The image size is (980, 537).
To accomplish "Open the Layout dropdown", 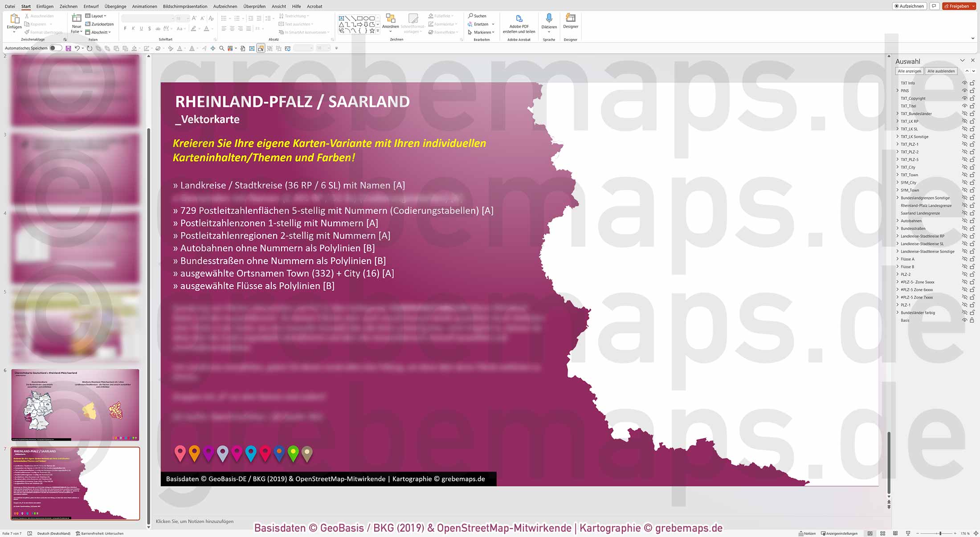I will tap(97, 16).
